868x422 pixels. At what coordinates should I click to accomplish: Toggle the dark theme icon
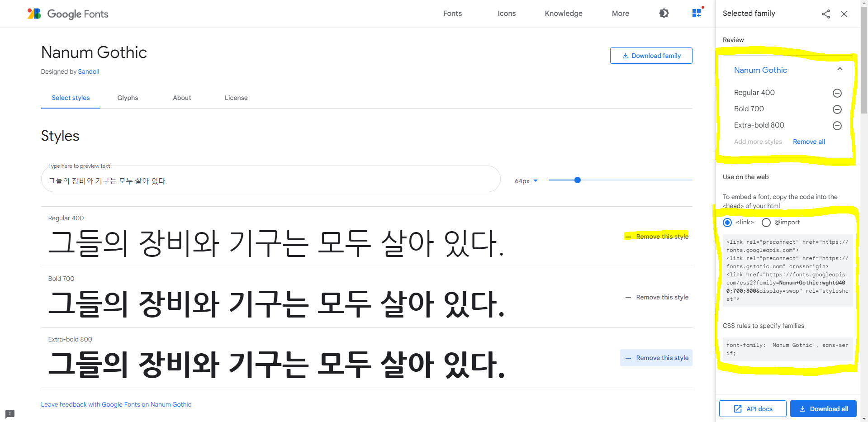coord(664,13)
